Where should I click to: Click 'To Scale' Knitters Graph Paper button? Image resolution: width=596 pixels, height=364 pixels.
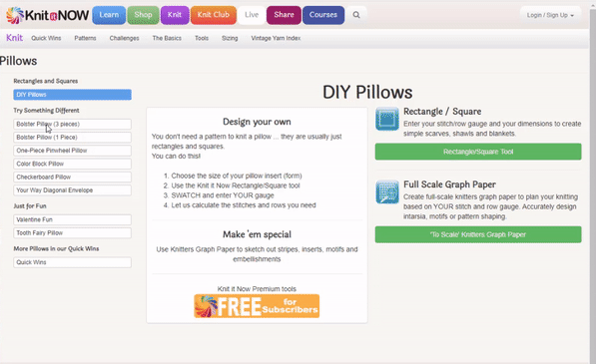[x=478, y=234]
